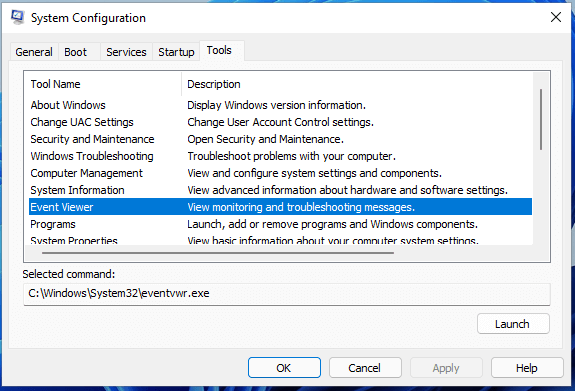The image size is (575, 391).
Task: Go to the Services tab
Action: point(126,52)
